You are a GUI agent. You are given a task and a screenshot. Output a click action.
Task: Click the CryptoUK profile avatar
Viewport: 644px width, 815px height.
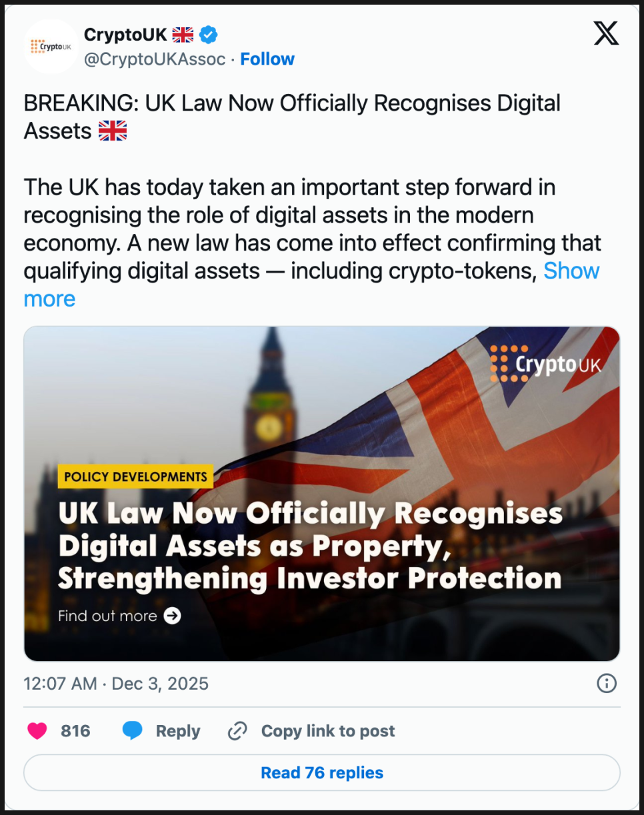pos(51,46)
